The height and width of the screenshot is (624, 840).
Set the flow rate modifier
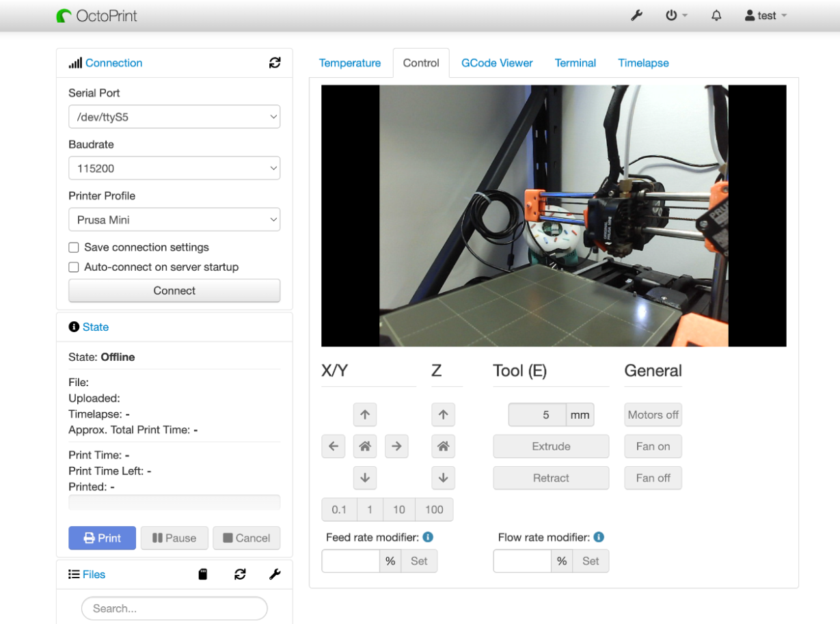pos(591,561)
